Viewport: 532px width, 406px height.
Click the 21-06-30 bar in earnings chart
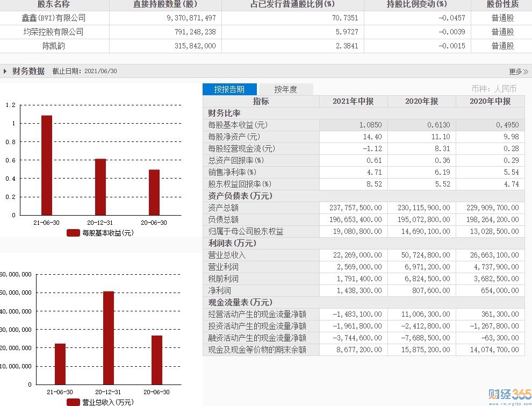click(46, 165)
